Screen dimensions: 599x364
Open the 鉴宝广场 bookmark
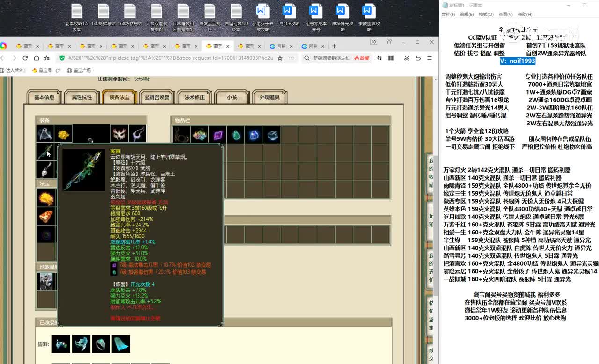[79, 70]
